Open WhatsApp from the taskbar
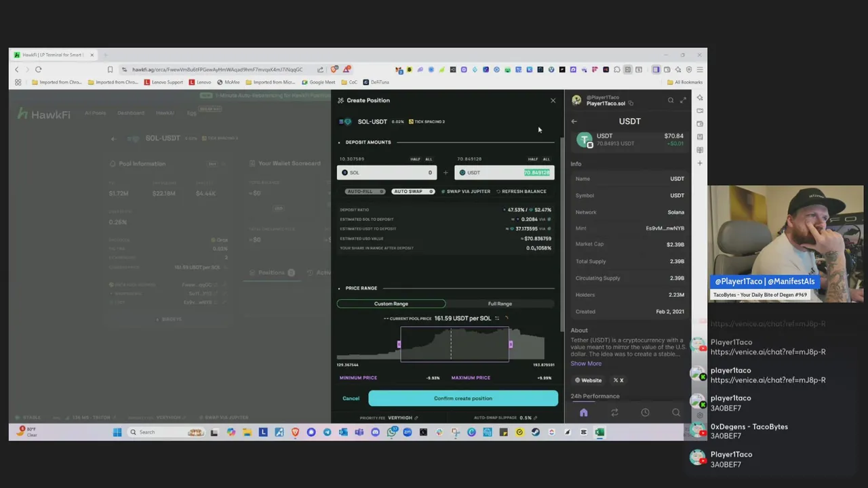This screenshot has width=868, height=488. pos(392,432)
